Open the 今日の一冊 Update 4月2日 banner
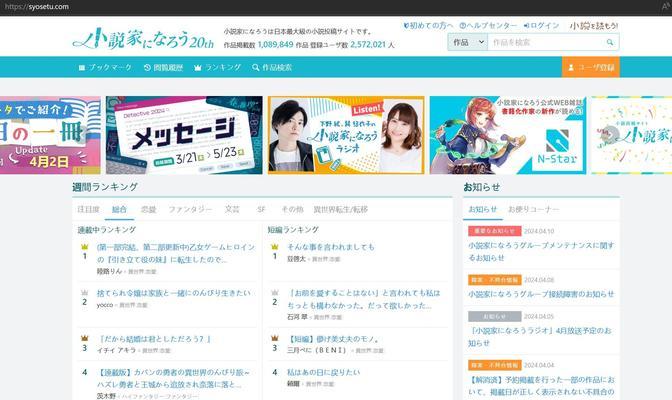672x400 pixels. point(50,135)
